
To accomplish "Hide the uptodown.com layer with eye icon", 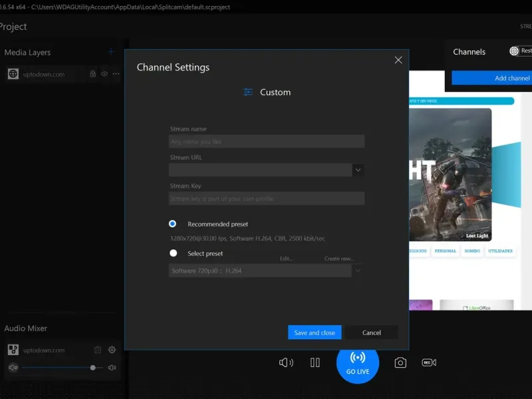I will (x=104, y=74).
